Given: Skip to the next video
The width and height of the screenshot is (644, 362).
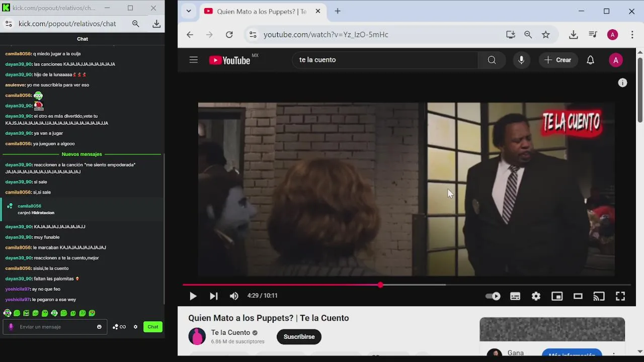Looking at the screenshot, I should point(214,296).
